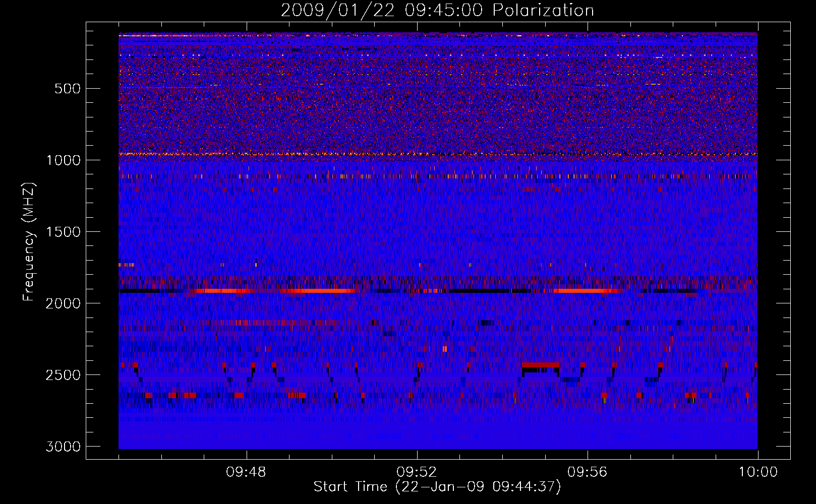Click the 09:56 time tick label
Viewport: 816px width, 504px height.
[588, 472]
